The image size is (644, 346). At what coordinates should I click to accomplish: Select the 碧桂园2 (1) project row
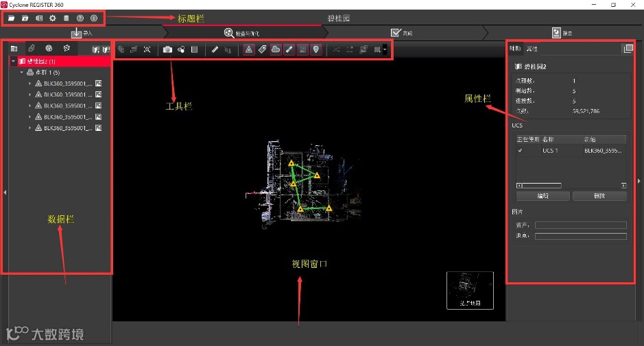pos(60,61)
